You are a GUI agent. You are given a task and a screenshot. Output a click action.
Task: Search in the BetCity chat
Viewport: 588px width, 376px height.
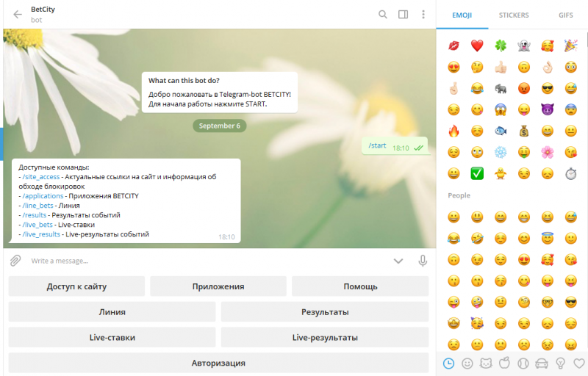382,15
